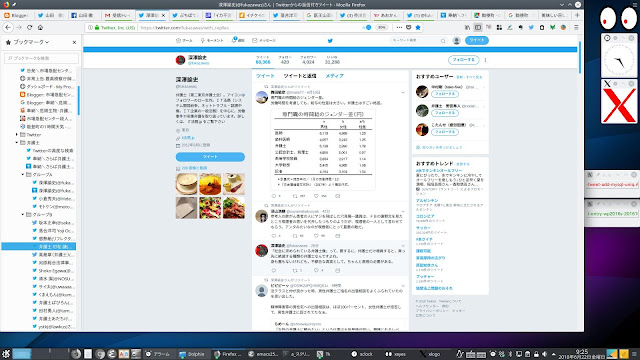640x360 pixels.
Task: Expand the Twitter bookmark folder
Action: (17, 134)
